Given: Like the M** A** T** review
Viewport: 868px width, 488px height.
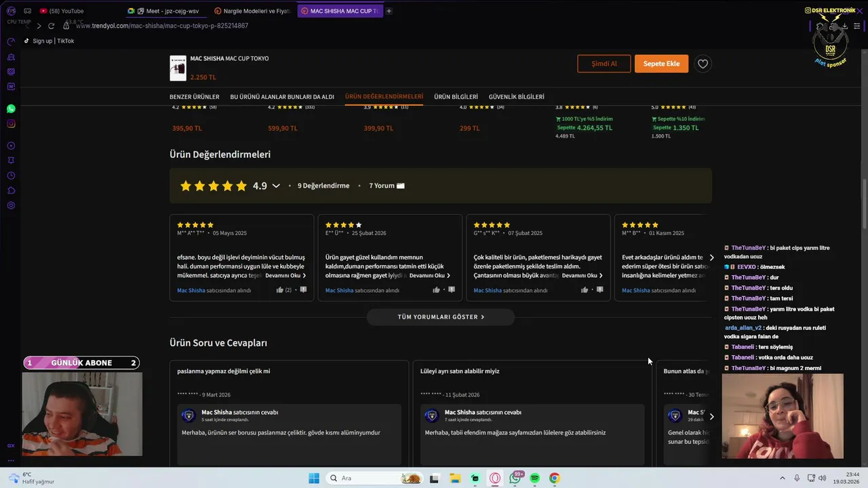Looking at the screenshot, I should point(280,290).
